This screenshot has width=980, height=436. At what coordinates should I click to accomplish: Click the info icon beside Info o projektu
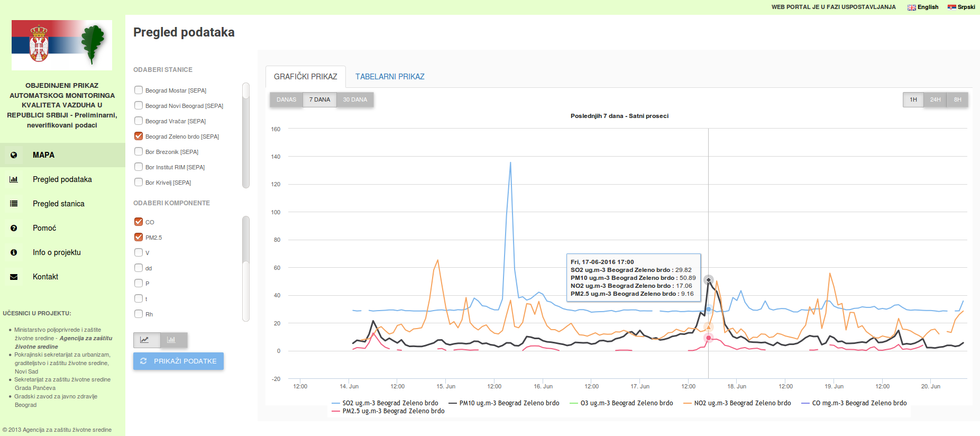click(14, 252)
